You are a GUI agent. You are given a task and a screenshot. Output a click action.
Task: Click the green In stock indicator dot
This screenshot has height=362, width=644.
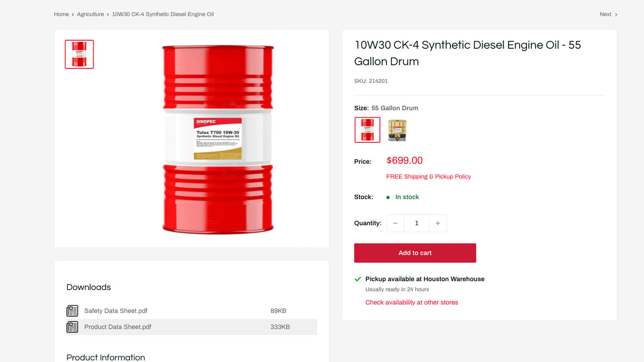point(387,197)
